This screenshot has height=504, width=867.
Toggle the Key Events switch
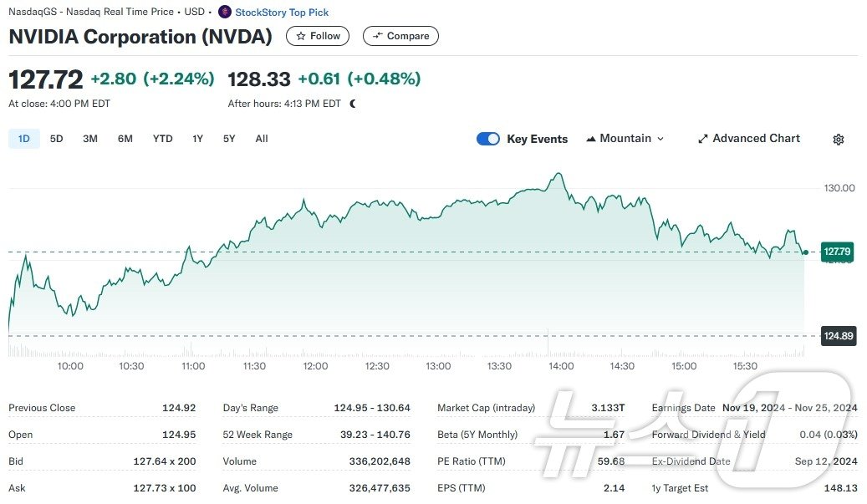[488, 139]
